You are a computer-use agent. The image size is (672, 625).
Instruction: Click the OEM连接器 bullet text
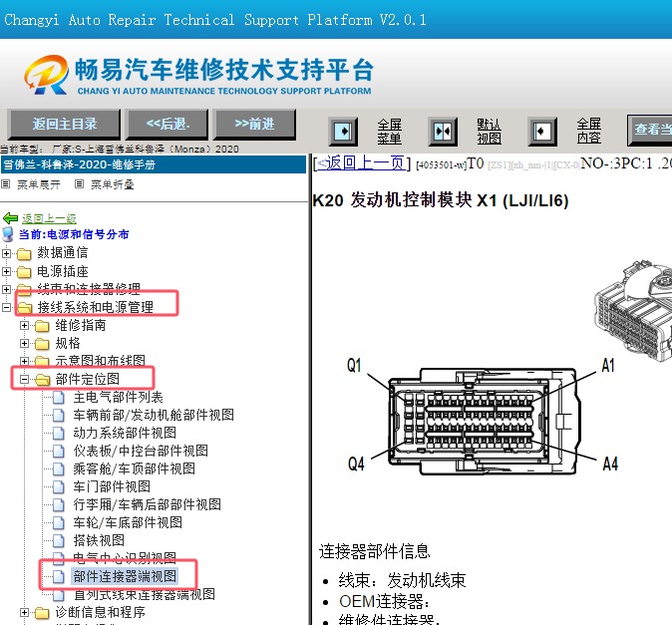(384, 602)
